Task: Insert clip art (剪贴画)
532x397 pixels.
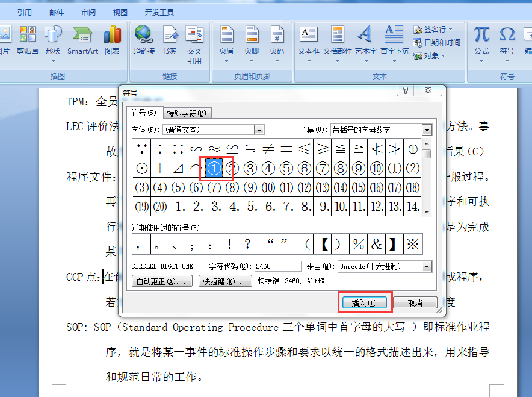Action: point(27,40)
